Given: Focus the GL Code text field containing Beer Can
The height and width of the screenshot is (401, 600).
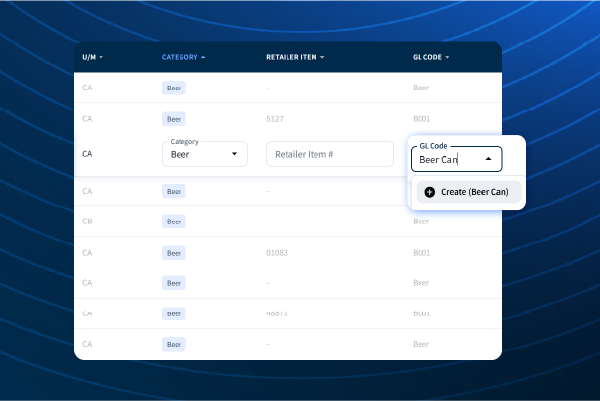Looking at the screenshot, I should 445,159.
